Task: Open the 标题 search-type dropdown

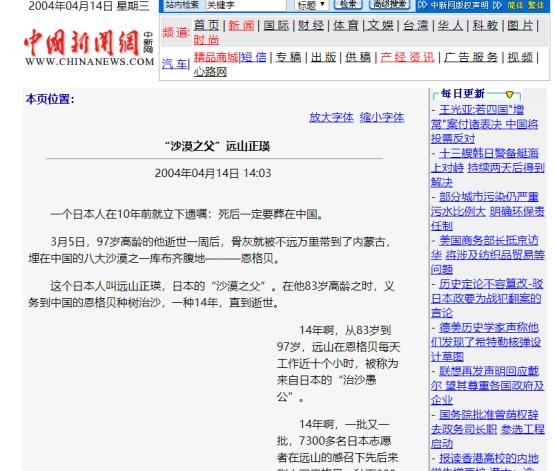Action: pyautogui.click(x=311, y=5)
